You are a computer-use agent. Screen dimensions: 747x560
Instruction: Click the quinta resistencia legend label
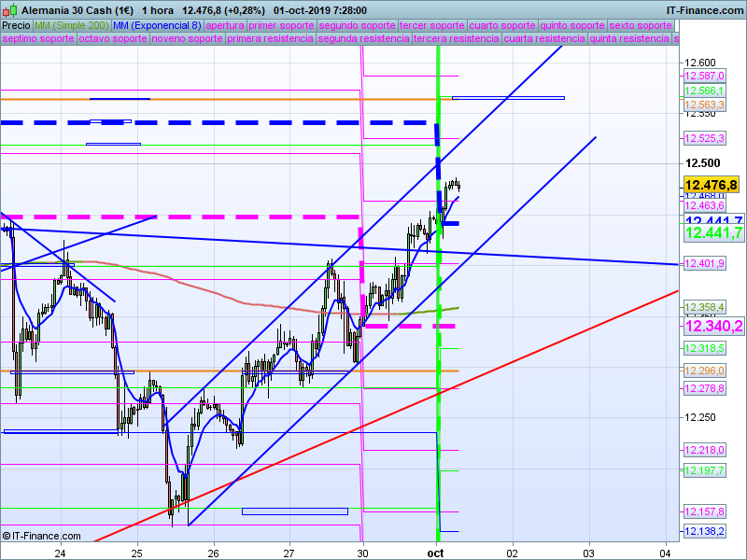coord(629,38)
